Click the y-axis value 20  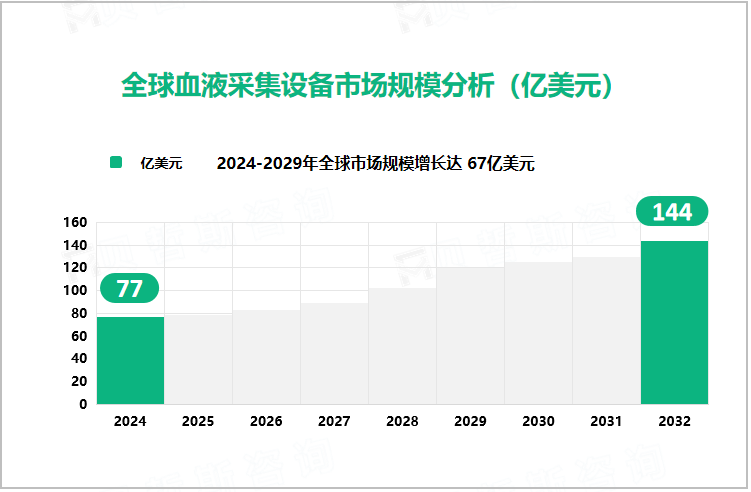click(x=79, y=381)
